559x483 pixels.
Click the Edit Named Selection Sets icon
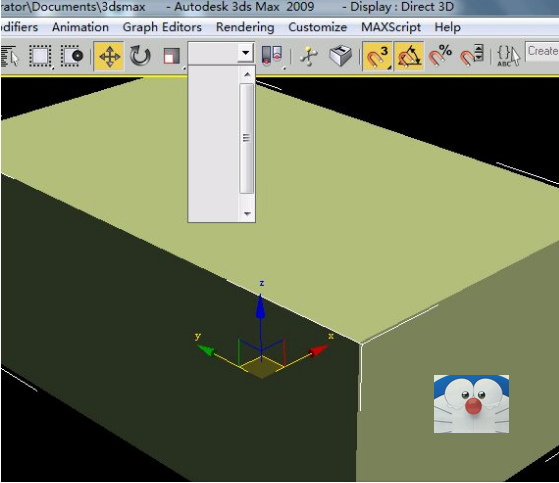[x=508, y=56]
